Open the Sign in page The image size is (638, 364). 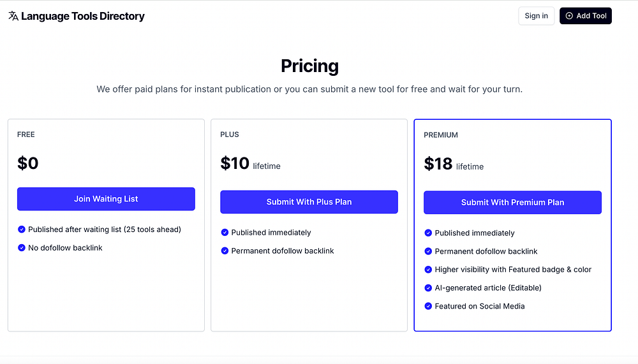point(536,16)
